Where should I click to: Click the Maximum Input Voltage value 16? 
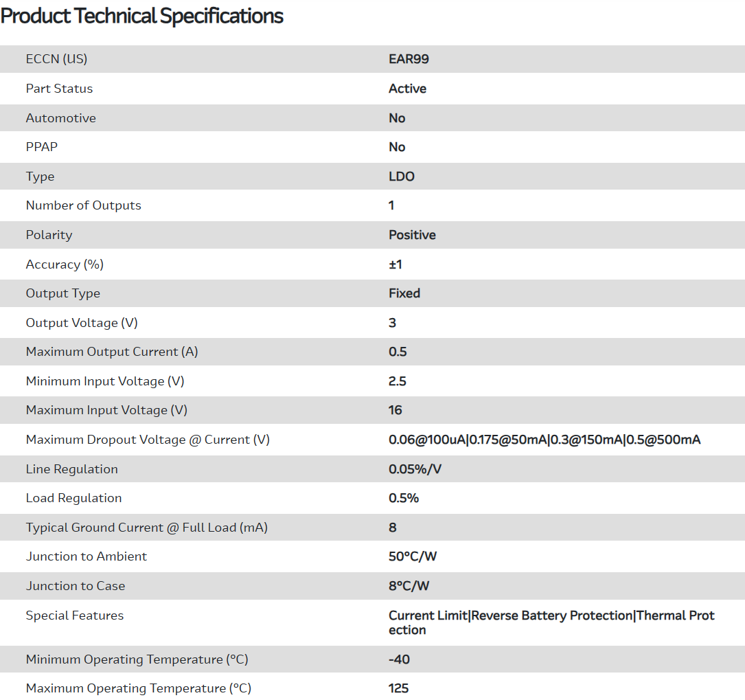[x=396, y=410]
